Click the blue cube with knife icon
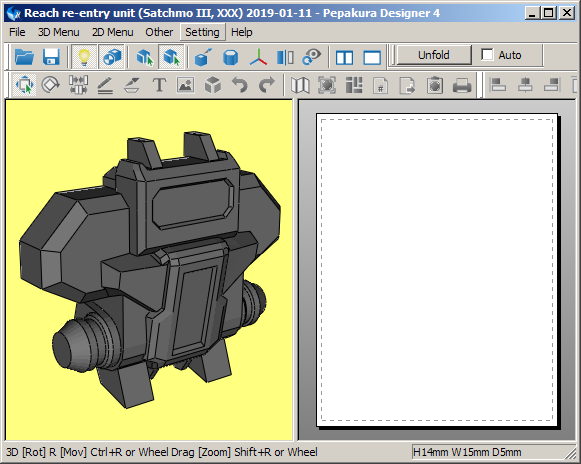The width and height of the screenshot is (581, 464). tap(203, 57)
